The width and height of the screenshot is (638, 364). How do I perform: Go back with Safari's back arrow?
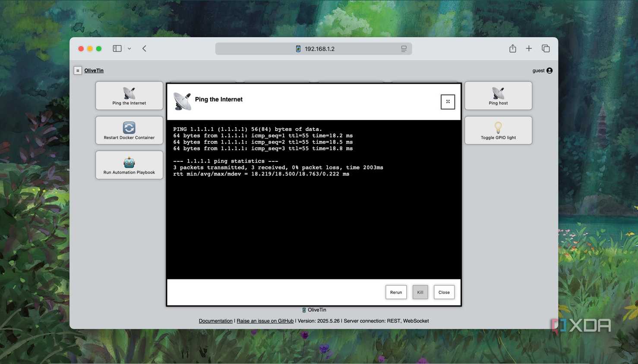[144, 48]
